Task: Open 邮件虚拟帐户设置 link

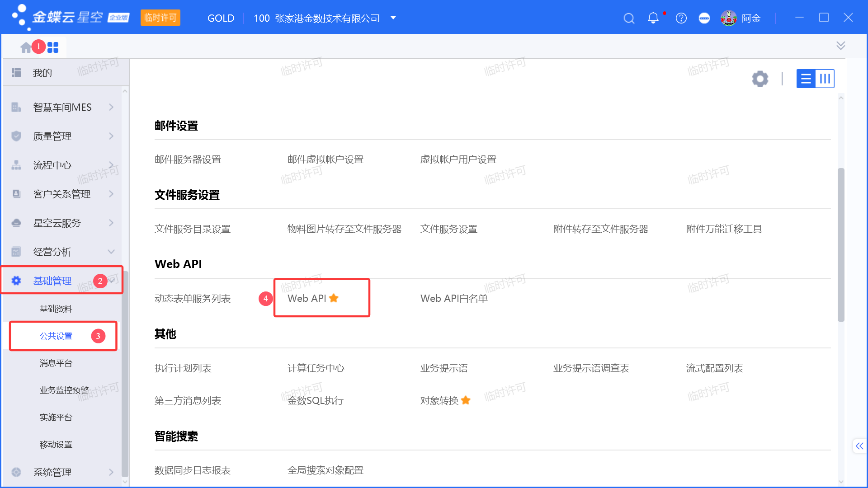Action: click(325, 160)
